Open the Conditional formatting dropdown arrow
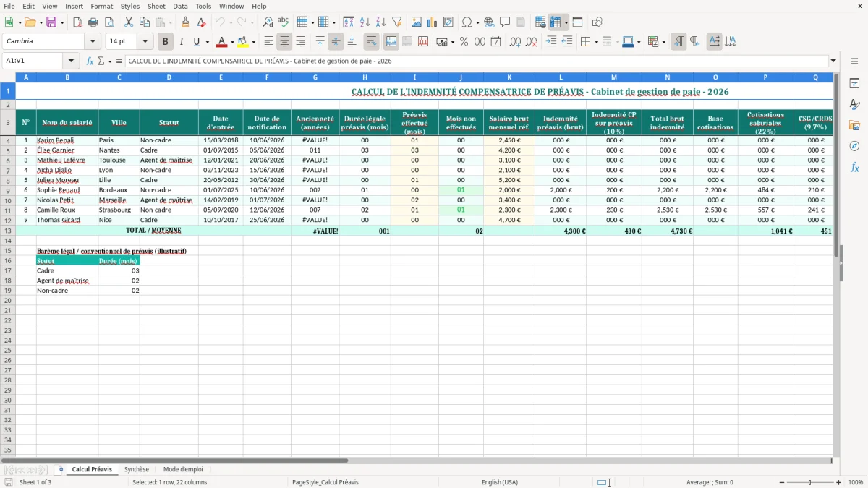Screen dimensions: 868x488 pyautogui.click(x=663, y=42)
